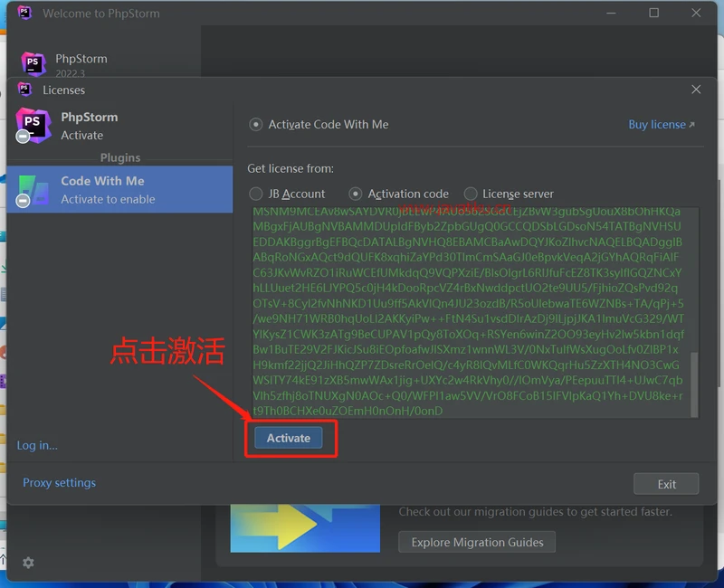Select the Activate Code With Me radio option

pyautogui.click(x=256, y=125)
